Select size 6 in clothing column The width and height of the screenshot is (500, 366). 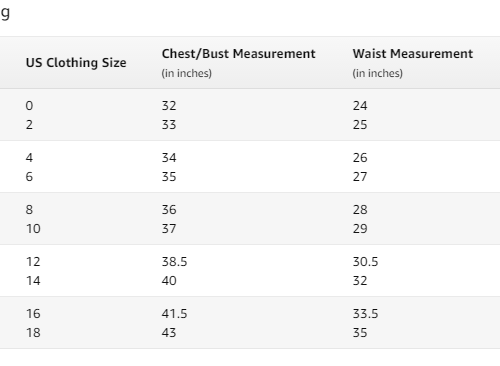tap(29, 177)
